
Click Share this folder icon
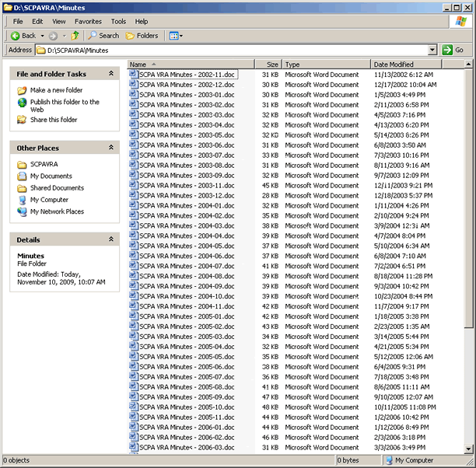pyautogui.click(x=22, y=120)
